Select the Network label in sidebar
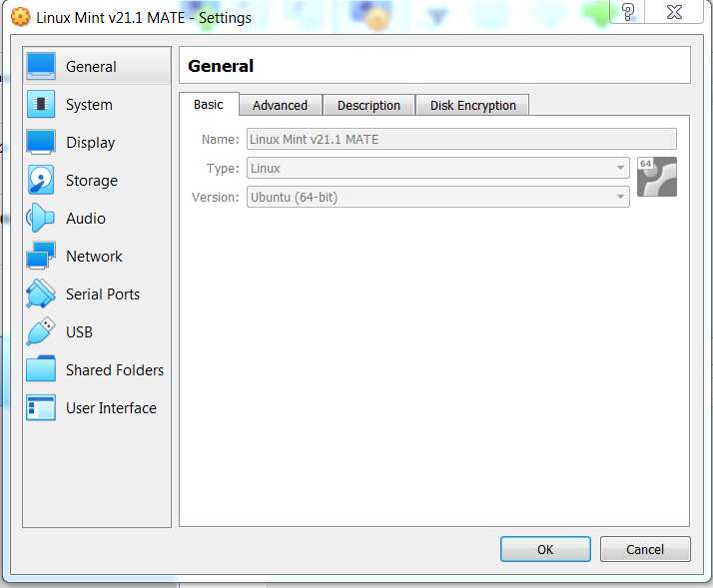The height and width of the screenshot is (588, 713). point(94,256)
